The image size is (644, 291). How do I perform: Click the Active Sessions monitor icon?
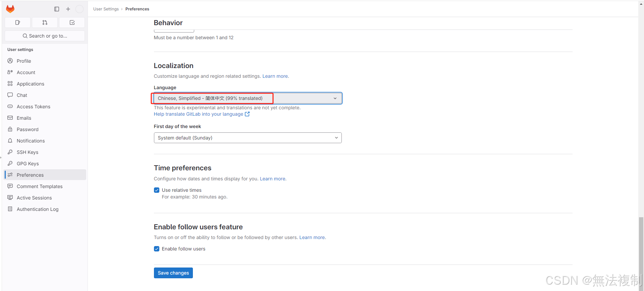[10, 197]
